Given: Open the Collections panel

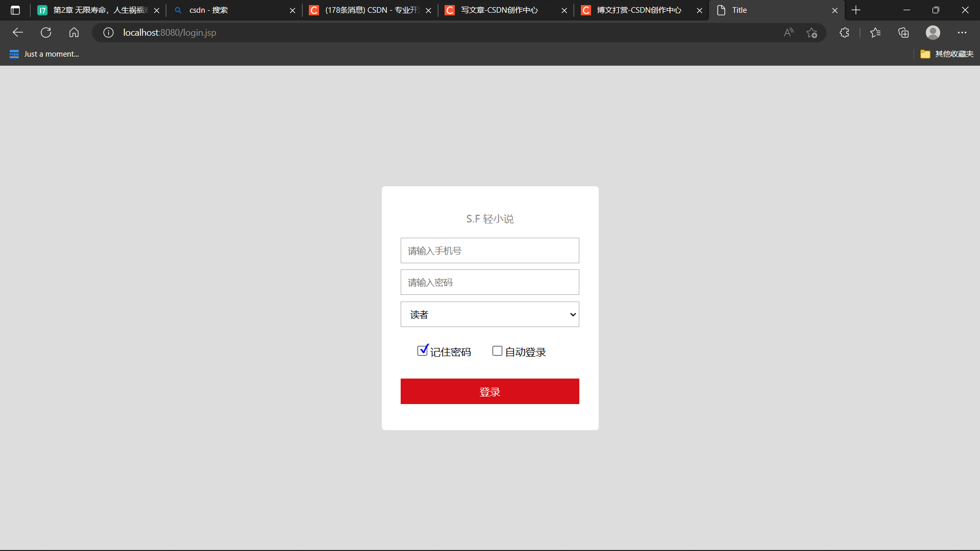Looking at the screenshot, I should [903, 33].
